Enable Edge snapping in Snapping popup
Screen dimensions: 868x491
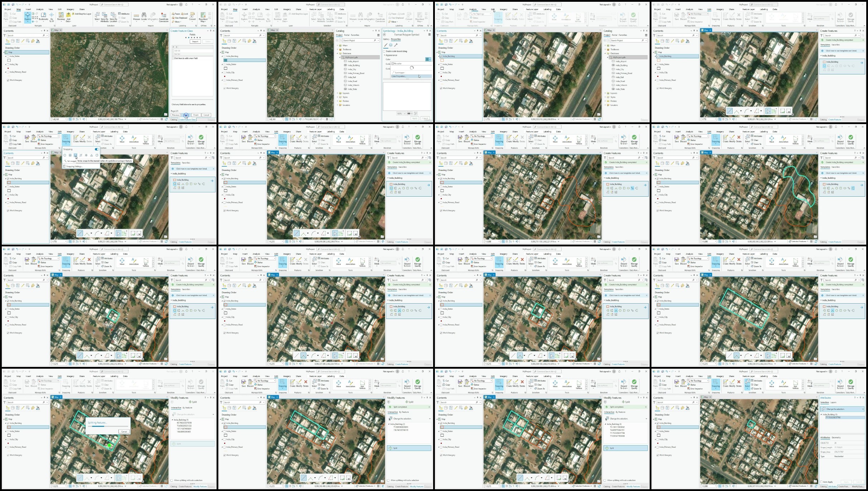[81, 155]
